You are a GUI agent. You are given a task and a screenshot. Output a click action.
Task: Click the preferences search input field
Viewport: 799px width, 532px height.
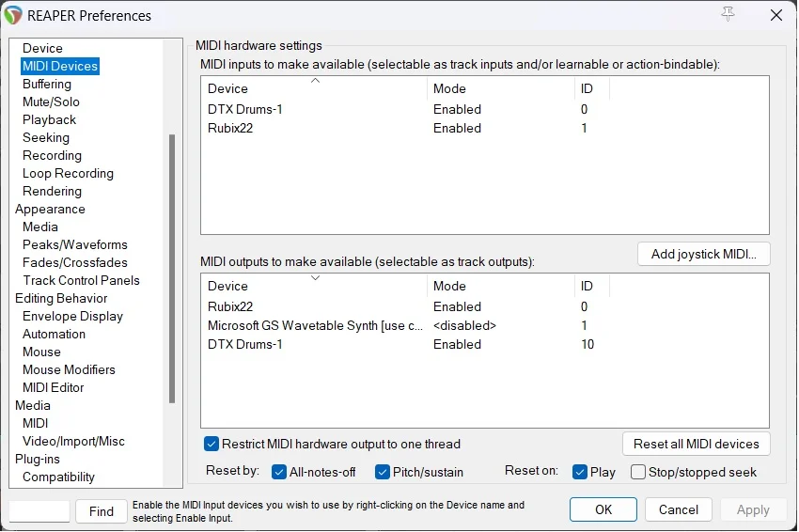39,511
